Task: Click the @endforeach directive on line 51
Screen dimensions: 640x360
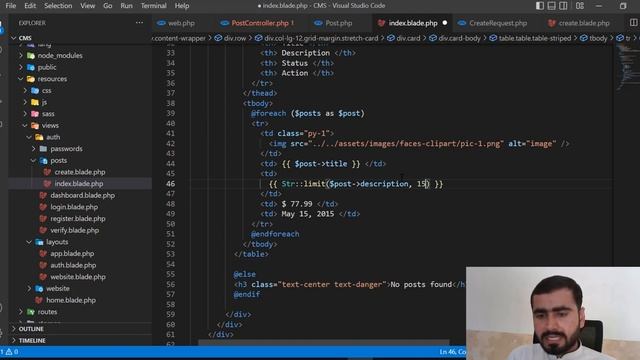Action: click(x=275, y=234)
